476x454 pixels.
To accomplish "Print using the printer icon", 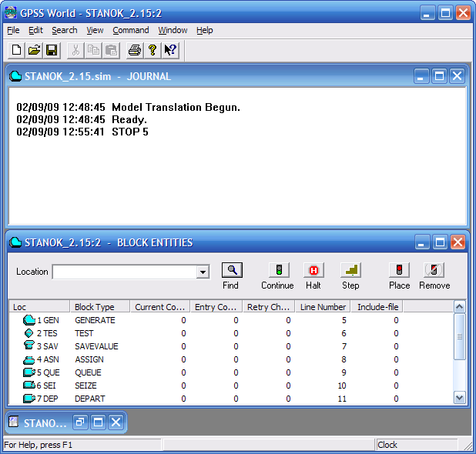I will pos(135,50).
